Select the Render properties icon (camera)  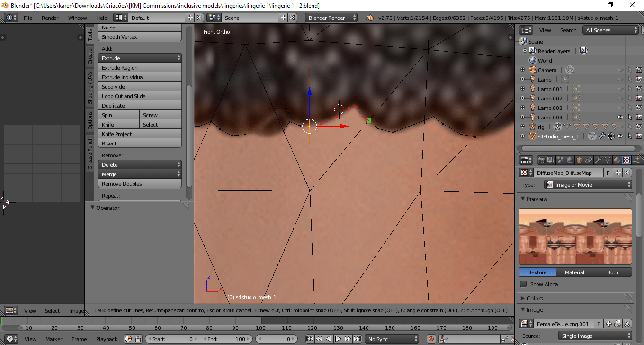click(x=541, y=160)
